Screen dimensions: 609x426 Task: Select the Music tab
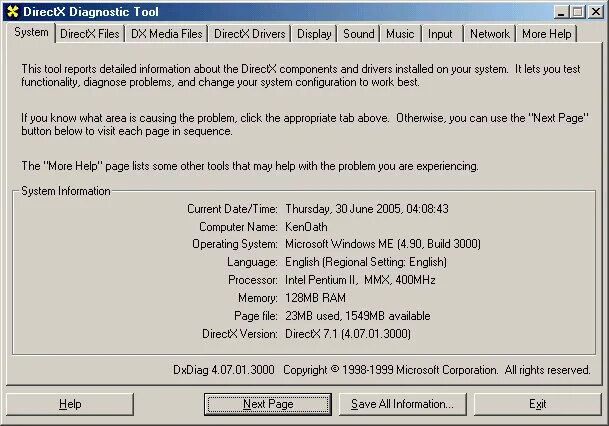coord(400,34)
